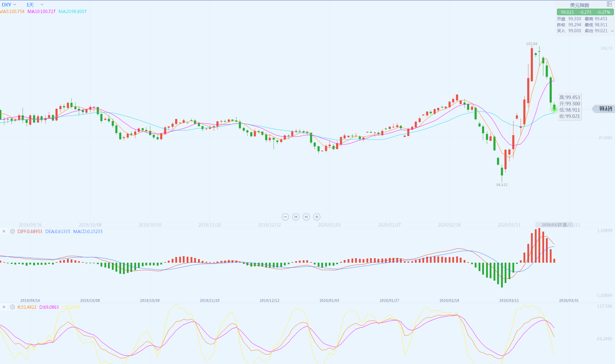Close the MACD indicator panel

(4, 231)
